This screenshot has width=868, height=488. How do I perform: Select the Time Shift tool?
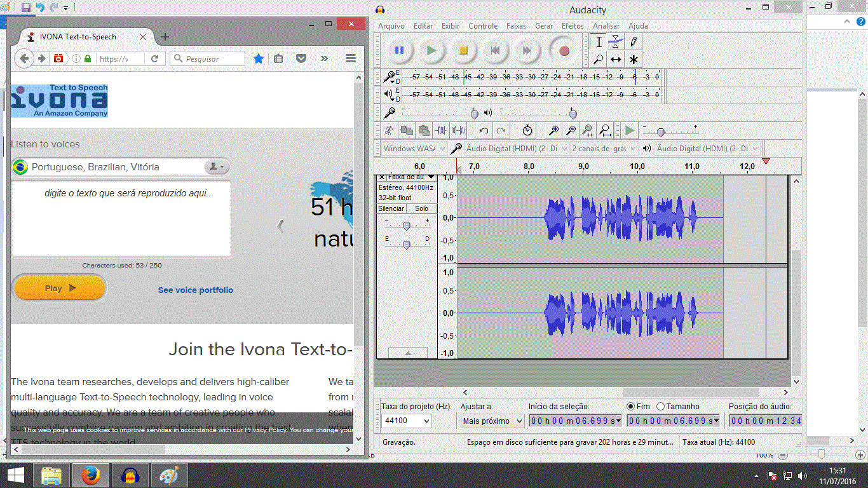click(x=616, y=59)
